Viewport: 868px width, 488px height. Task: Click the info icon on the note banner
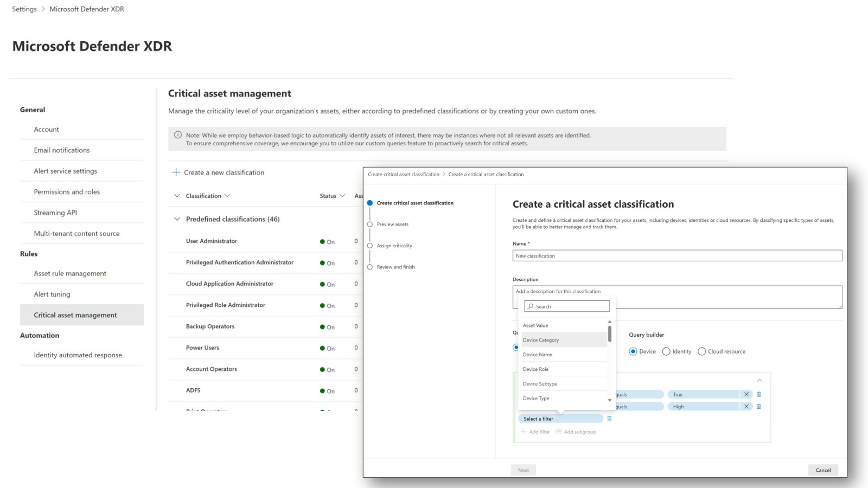click(x=177, y=135)
